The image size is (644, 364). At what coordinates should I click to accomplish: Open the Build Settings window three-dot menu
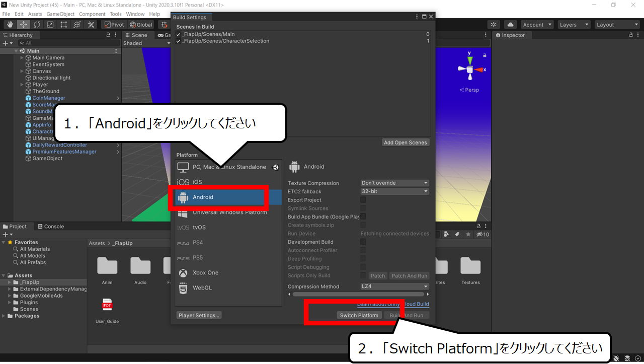[417, 17]
